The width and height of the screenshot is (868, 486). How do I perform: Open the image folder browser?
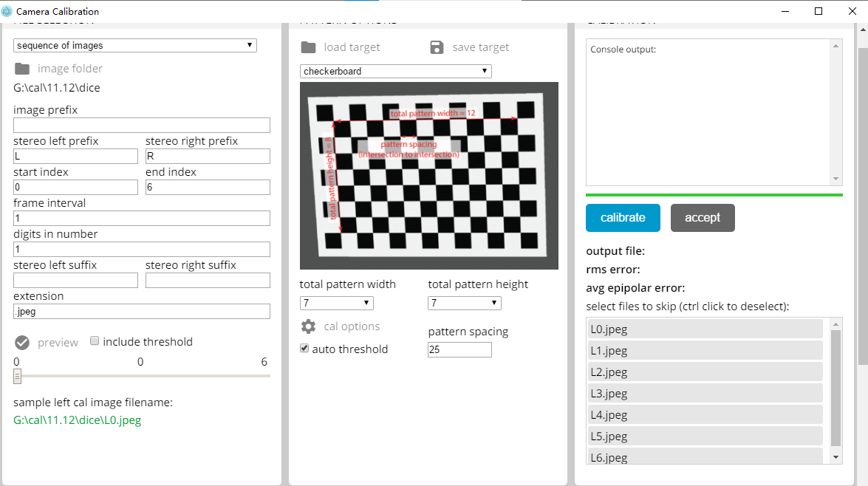pos(20,68)
